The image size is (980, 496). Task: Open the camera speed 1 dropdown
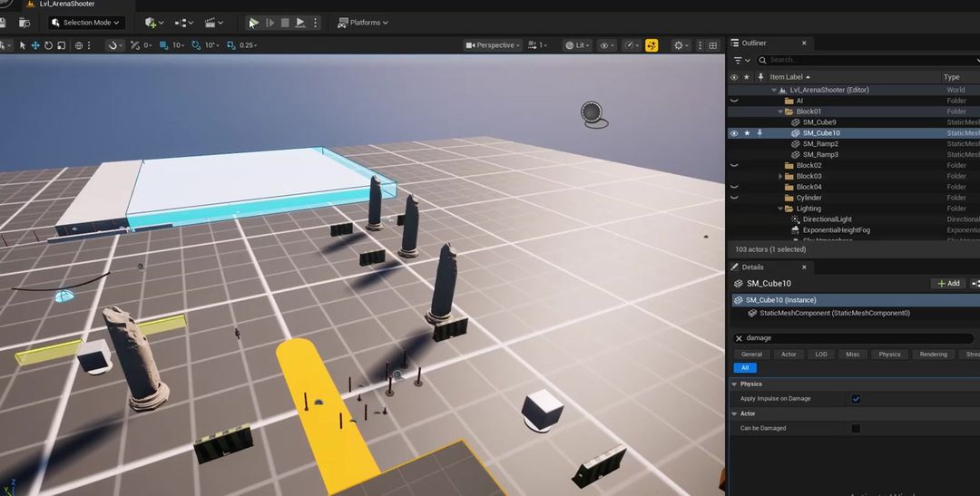coord(537,45)
